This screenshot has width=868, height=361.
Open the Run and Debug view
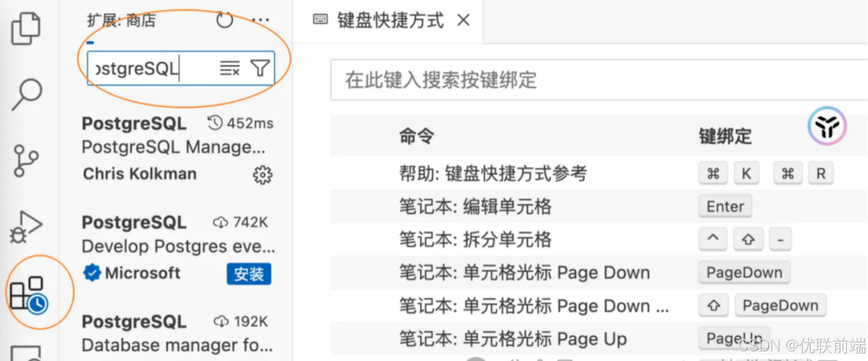tap(27, 227)
